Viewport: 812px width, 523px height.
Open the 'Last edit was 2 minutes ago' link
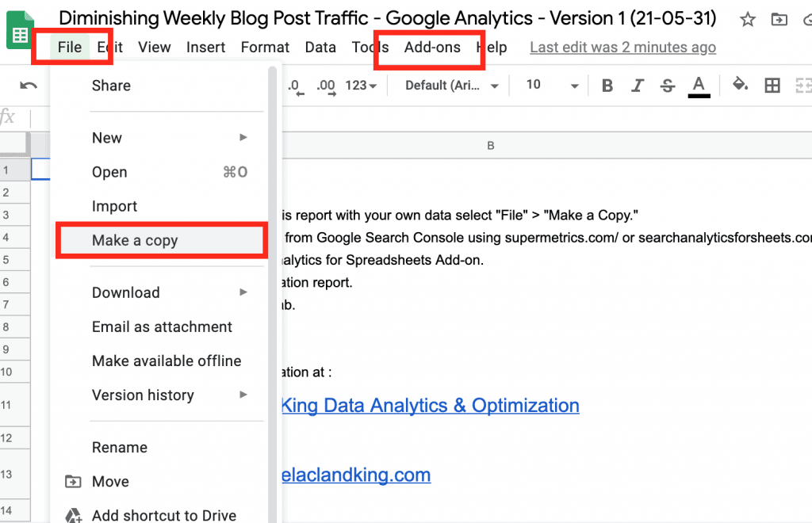[x=622, y=47]
